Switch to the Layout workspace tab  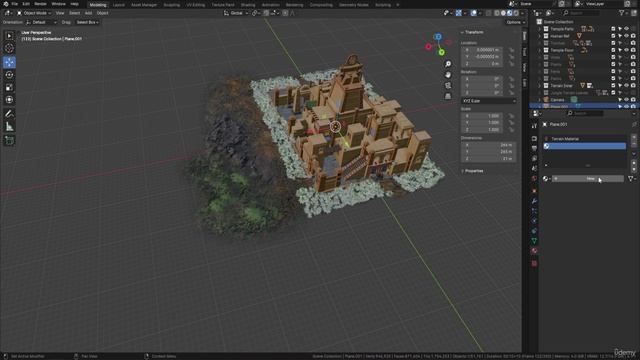click(x=118, y=5)
